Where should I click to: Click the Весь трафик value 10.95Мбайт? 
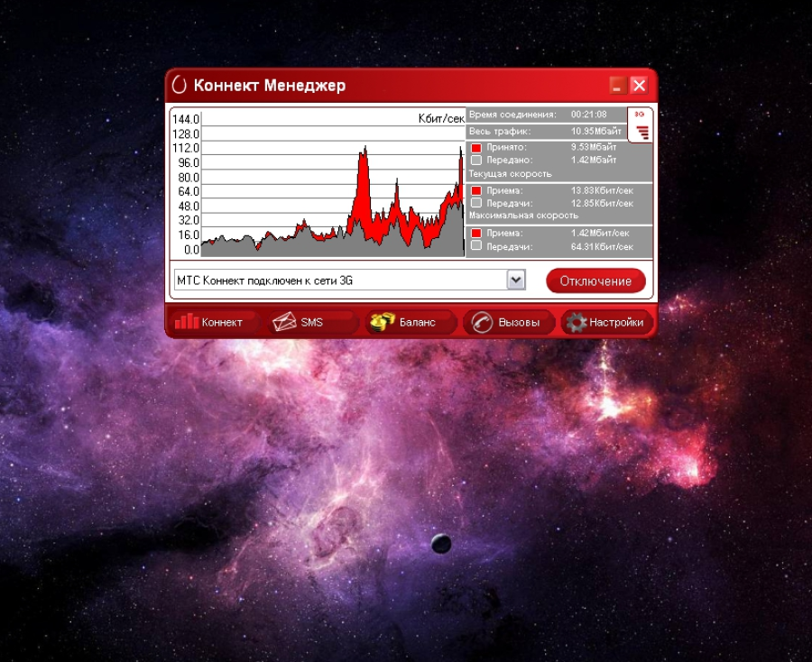click(596, 131)
